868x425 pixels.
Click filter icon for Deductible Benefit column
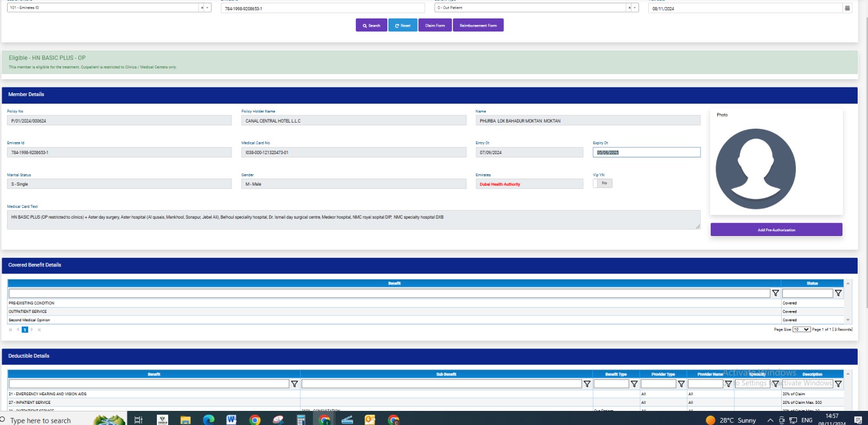tap(294, 384)
